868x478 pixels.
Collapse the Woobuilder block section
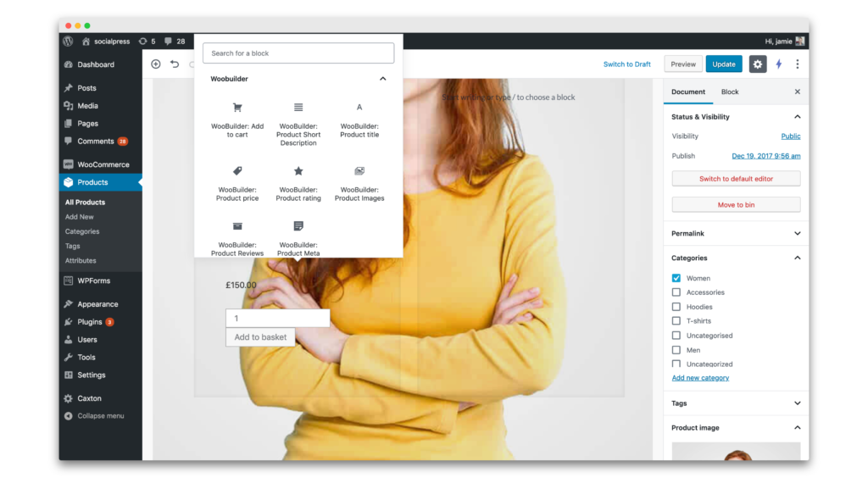coord(382,79)
